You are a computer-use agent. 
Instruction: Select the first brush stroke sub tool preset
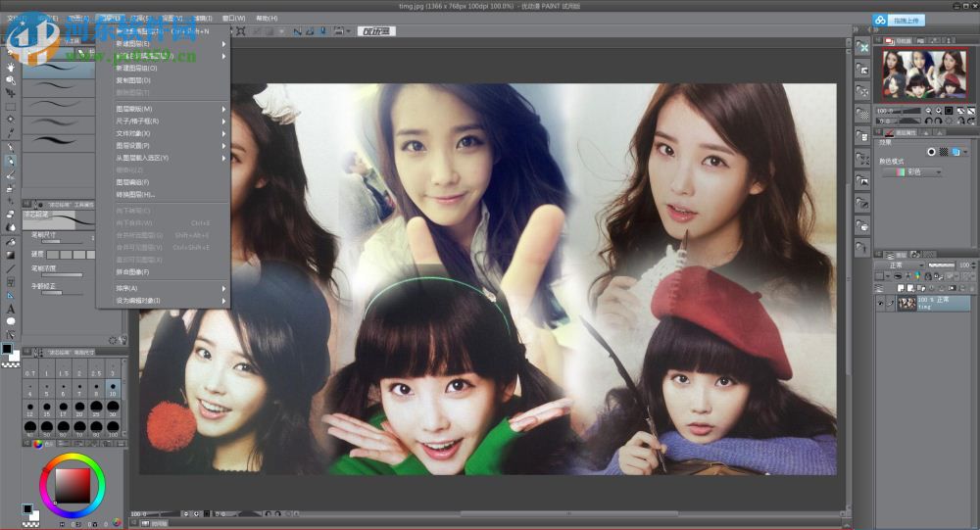coord(59,68)
